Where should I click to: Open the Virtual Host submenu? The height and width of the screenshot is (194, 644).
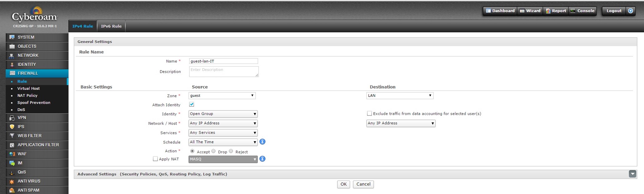pyautogui.click(x=28, y=89)
